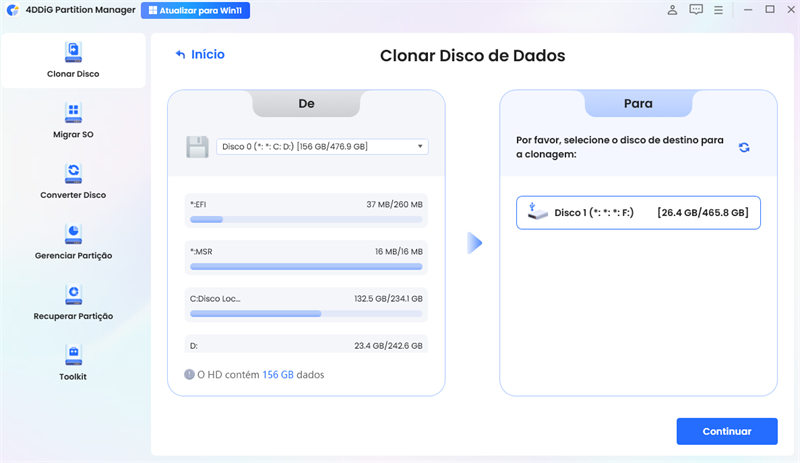Click the 156 GB data amount text

[278, 374]
